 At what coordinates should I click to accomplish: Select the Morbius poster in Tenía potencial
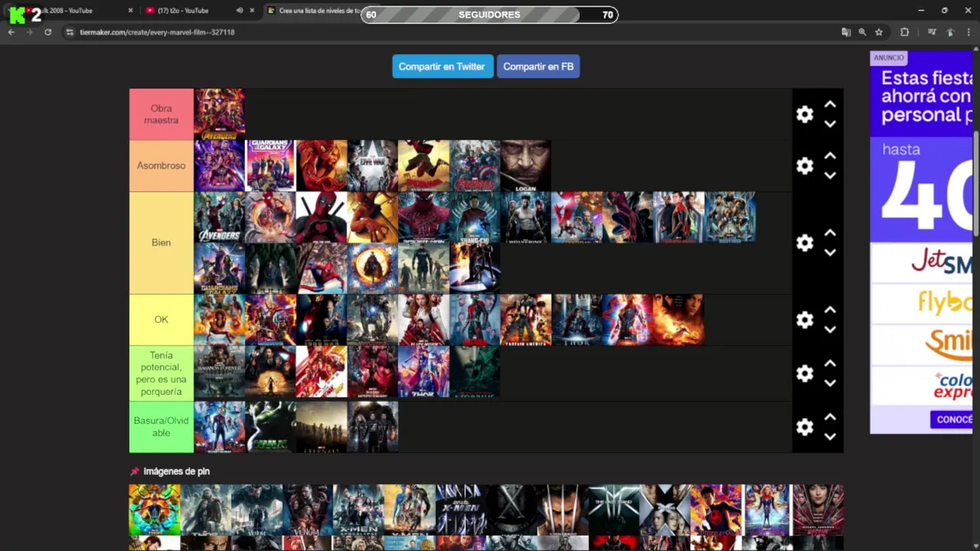[x=475, y=372]
